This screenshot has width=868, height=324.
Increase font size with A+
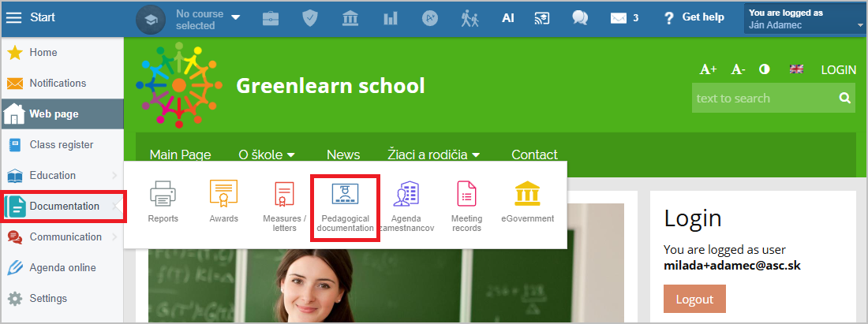pos(708,69)
